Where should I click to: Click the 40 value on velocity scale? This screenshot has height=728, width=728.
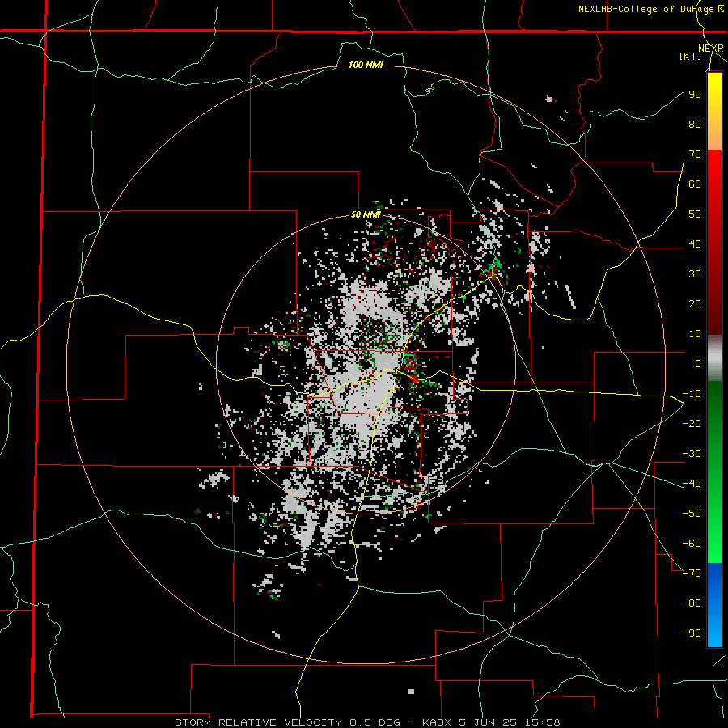[695, 244]
